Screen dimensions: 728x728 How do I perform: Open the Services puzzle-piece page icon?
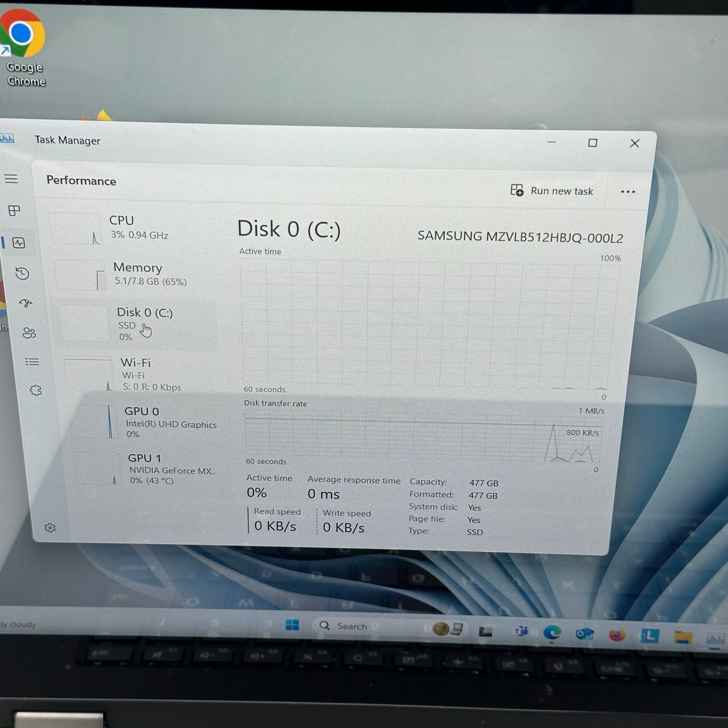coord(36,390)
